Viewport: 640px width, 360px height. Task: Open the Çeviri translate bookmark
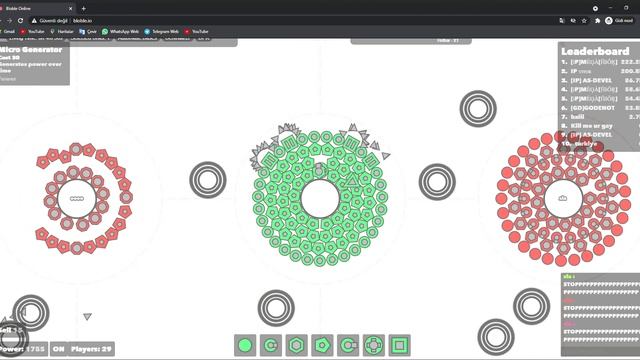(88, 31)
